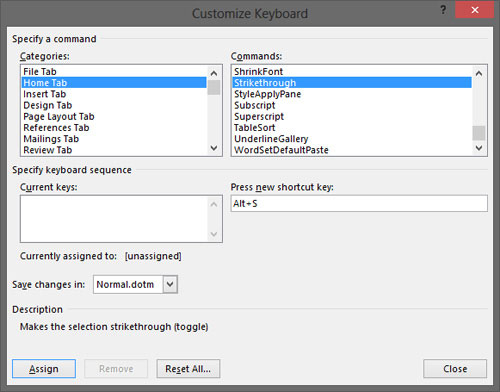Click Commands list scroll-up arrow
This screenshot has width=500, height=392.
point(479,73)
